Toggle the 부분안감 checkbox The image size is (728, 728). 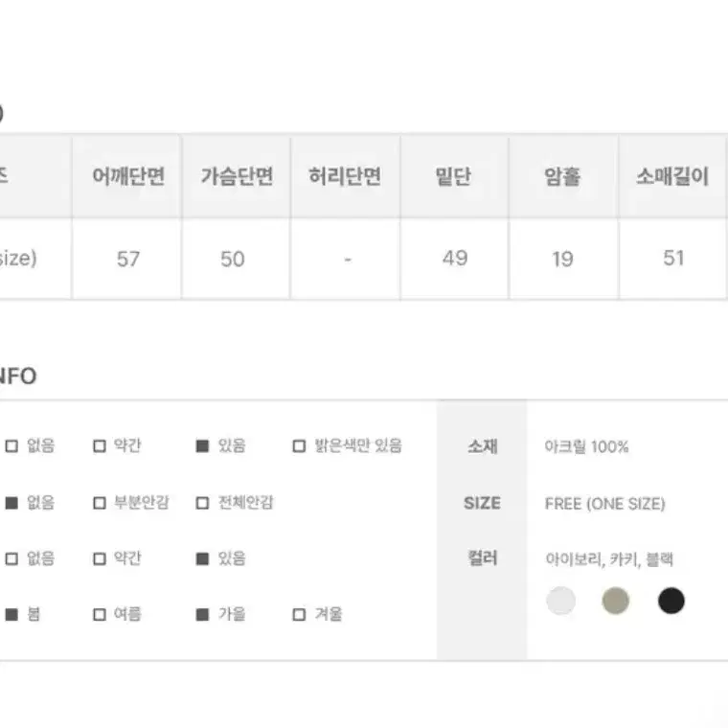(100, 503)
